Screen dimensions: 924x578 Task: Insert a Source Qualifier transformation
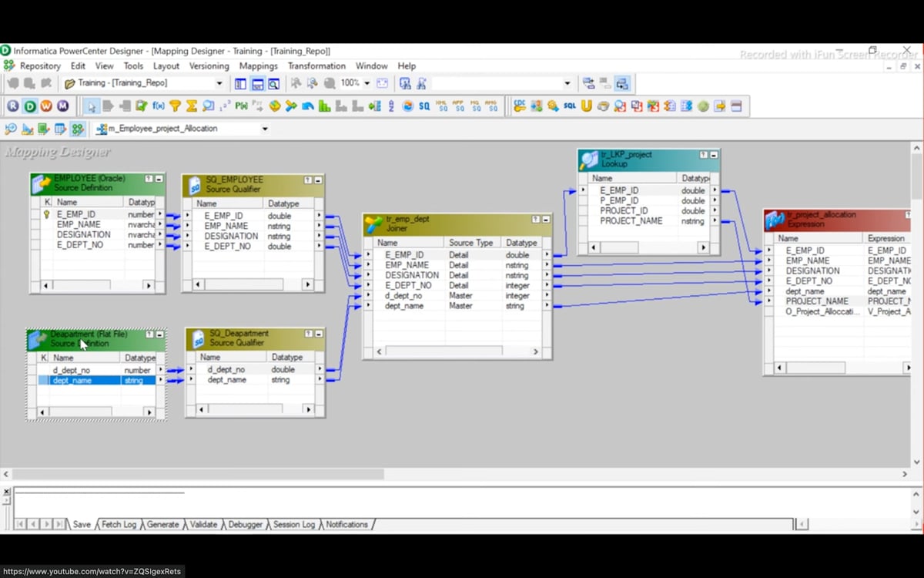(x=423, y=106)
